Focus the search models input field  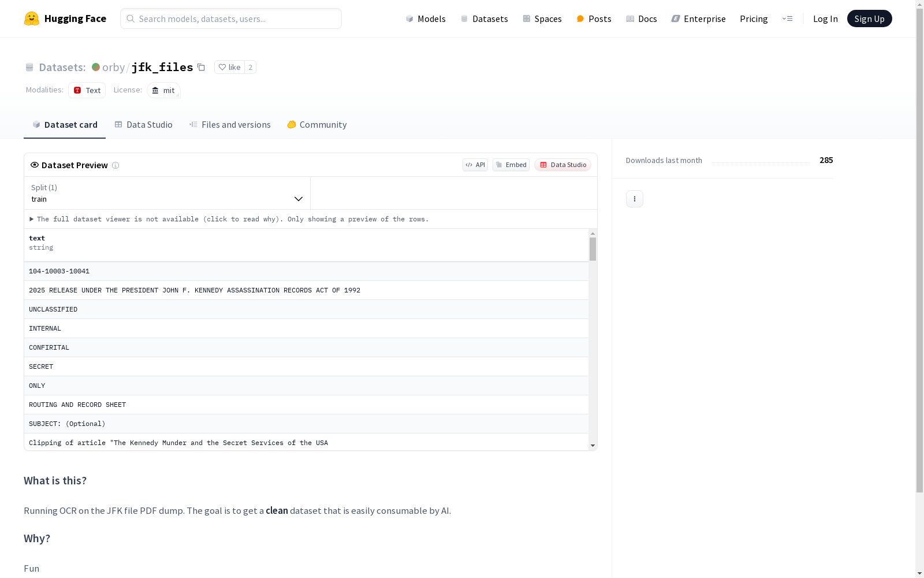231,18
